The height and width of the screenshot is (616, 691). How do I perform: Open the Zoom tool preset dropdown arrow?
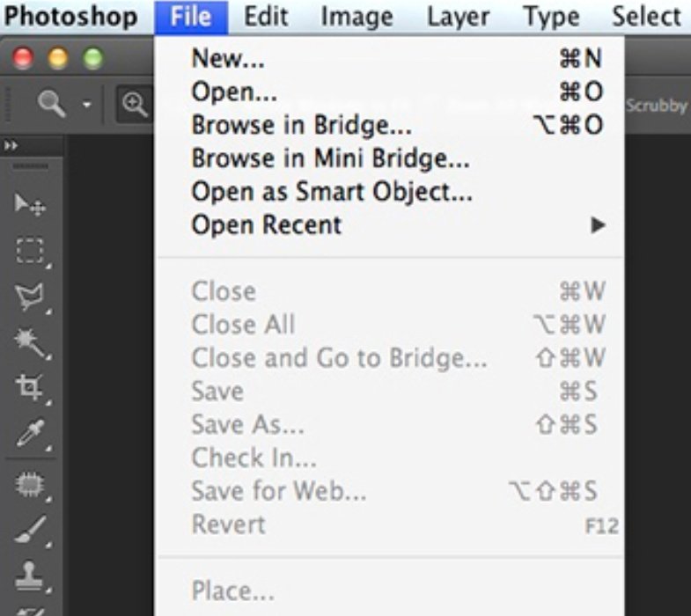87,106
